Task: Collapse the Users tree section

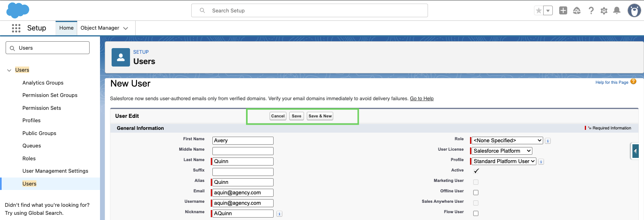Action: pyautogui.click(x=9, y=70)
